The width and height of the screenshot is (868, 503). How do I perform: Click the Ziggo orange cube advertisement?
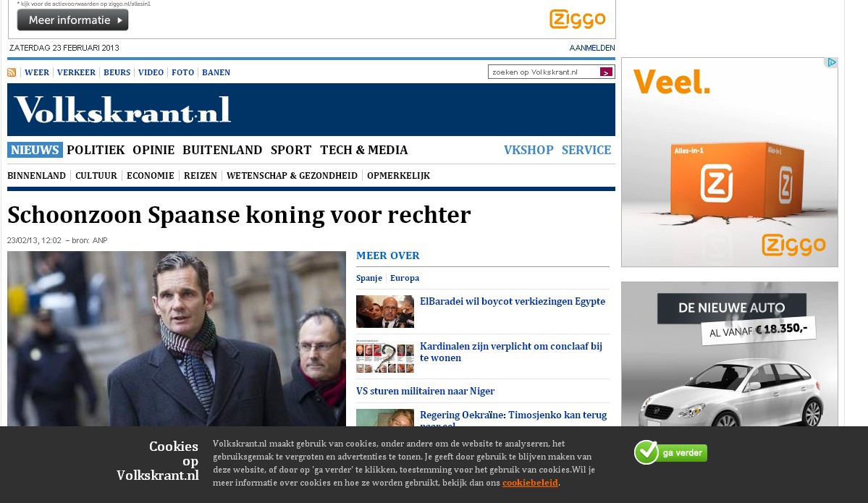(x=730, y=162)
